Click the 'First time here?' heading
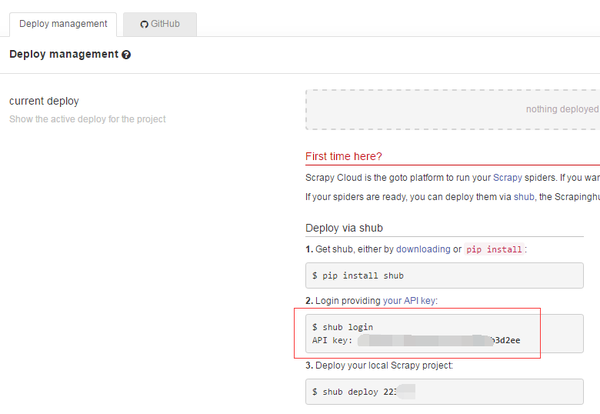The height and width of the screenshot is (414, 600). coord(343,156)
